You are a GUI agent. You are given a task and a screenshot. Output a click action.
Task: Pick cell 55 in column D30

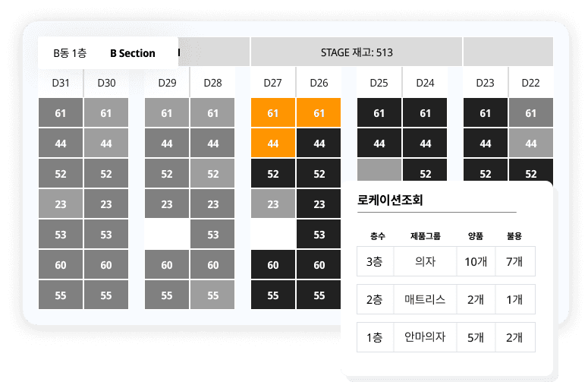click(106, 295)
